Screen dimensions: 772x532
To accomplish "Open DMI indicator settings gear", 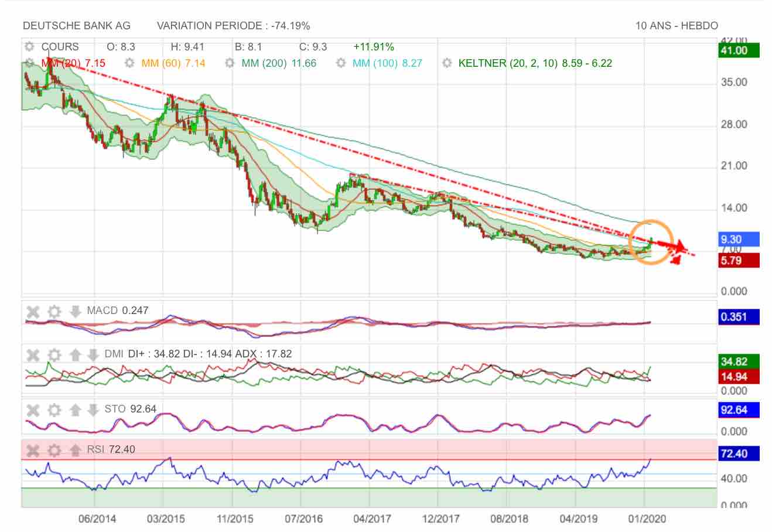I will (x=54, y=354).
